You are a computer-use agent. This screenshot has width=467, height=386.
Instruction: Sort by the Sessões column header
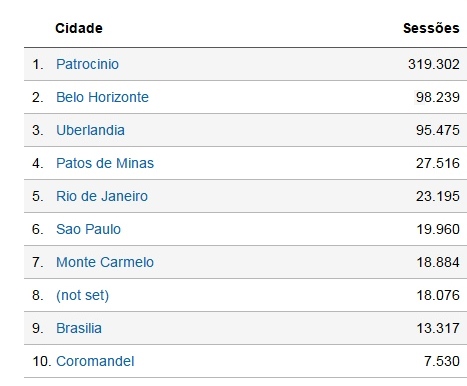click(x=431, y=28)
